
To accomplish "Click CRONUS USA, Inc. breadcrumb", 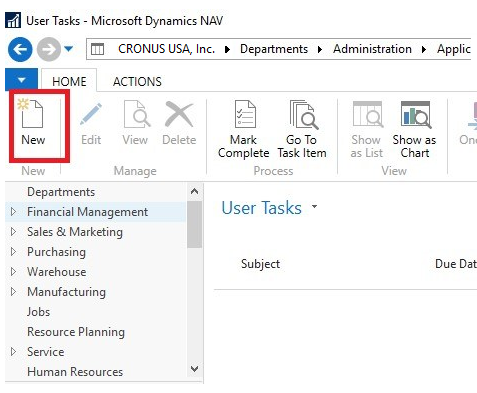I will click(x=166, y=49).
